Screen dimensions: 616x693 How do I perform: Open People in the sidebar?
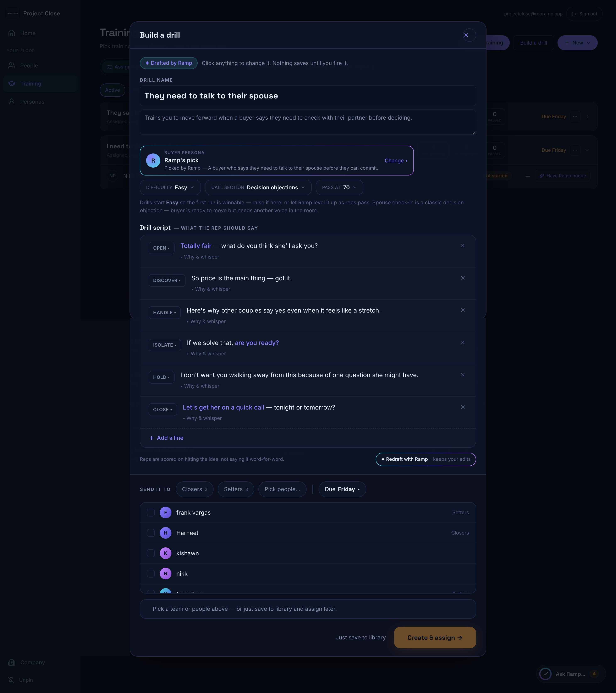coord(40,65)
